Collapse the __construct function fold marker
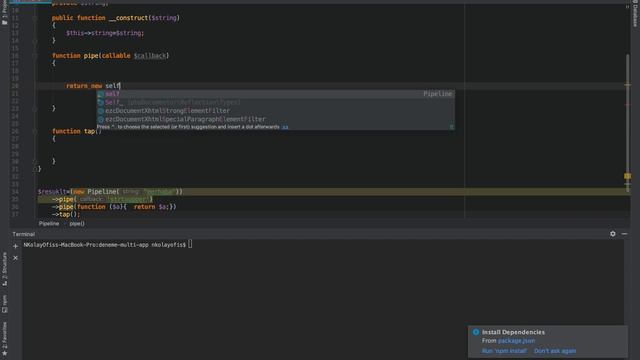The image size is (640, 360). 35,18
